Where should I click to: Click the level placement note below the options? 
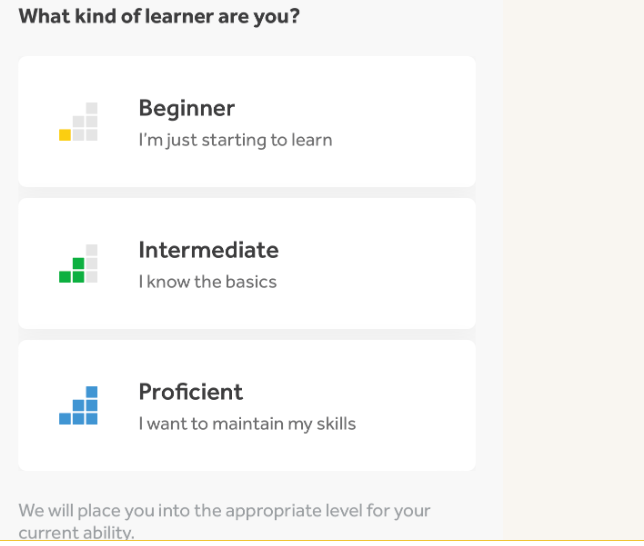coord(224,520)
